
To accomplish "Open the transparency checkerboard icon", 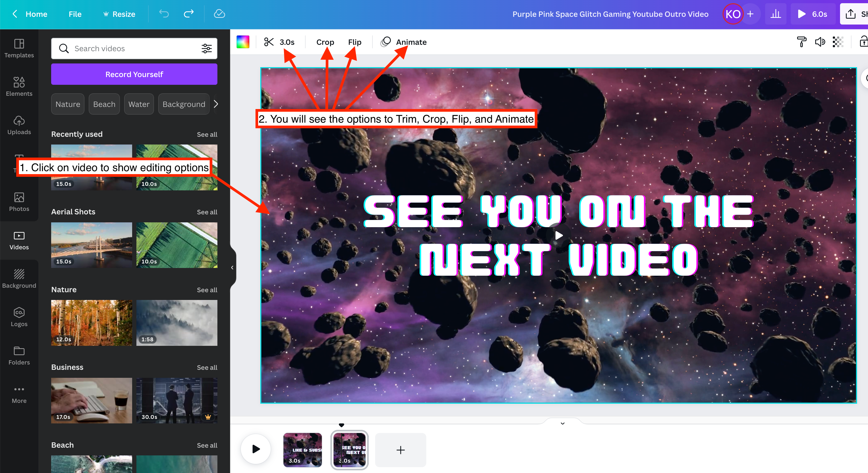I will tap(838, 42).
